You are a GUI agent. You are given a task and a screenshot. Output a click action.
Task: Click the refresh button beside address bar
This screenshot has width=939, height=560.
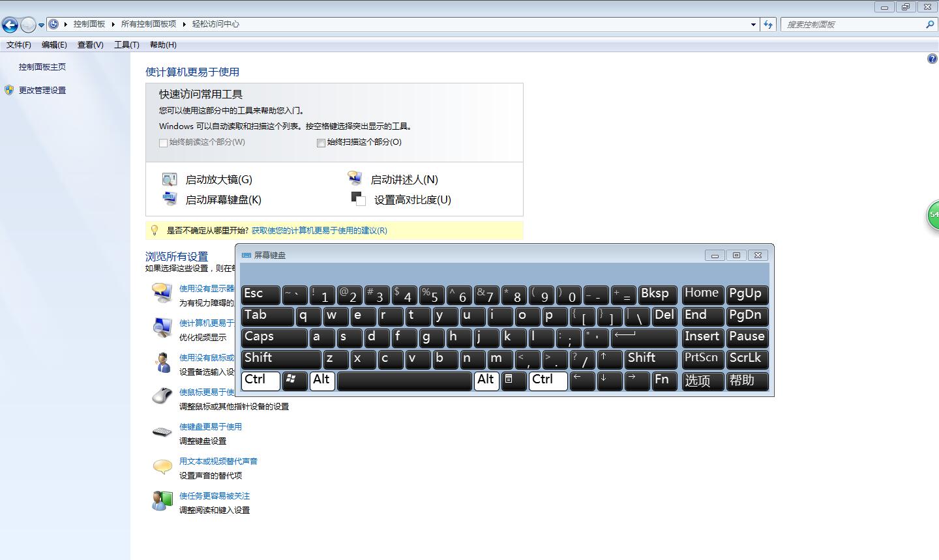[768, 24]
